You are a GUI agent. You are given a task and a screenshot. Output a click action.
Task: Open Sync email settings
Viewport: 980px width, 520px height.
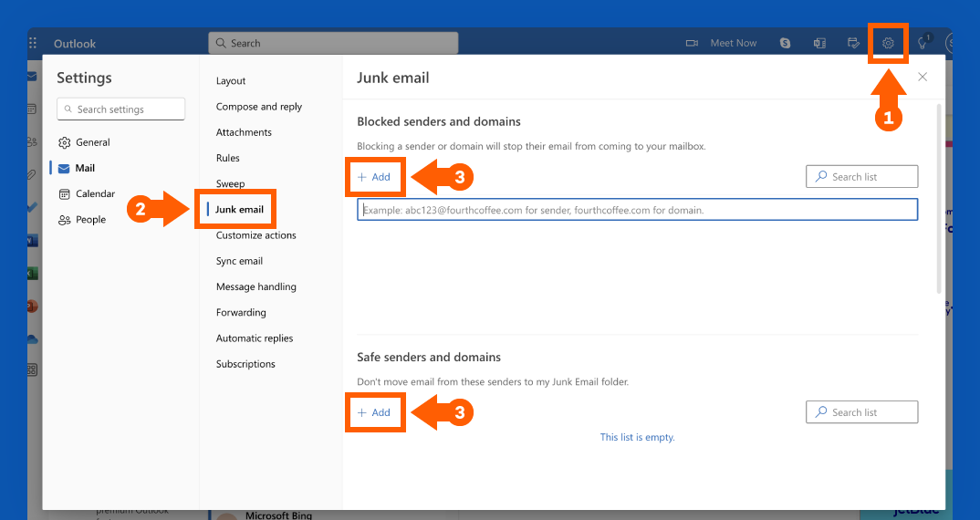239,261
